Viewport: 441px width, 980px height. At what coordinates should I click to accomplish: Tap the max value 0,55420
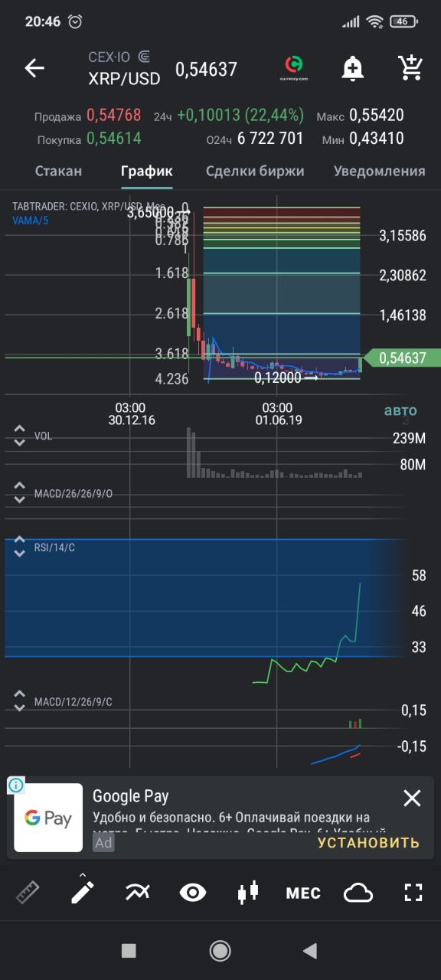pyautogui.click(x=377, y=116)
